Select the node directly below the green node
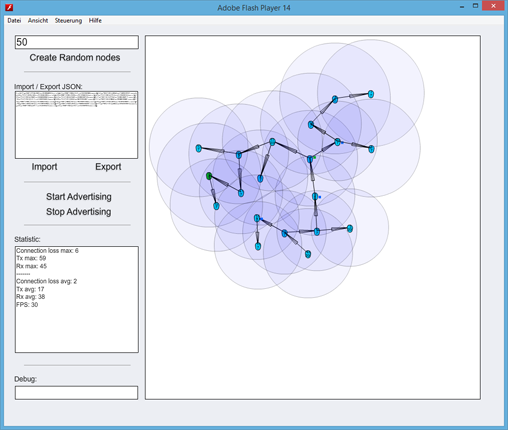The height and width of the screenshot is (430, 508). pos(216,206)
